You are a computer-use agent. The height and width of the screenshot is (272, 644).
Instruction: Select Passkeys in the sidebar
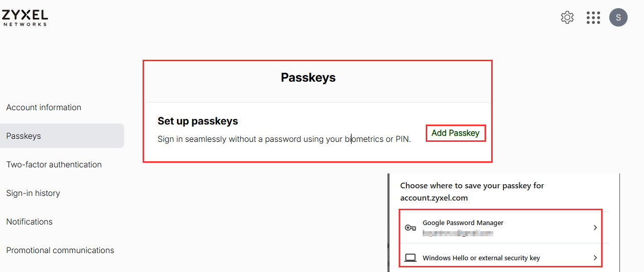coord(24,136)
